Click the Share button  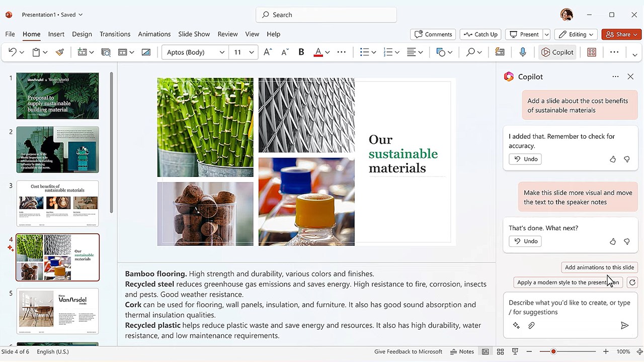point(621,34)
